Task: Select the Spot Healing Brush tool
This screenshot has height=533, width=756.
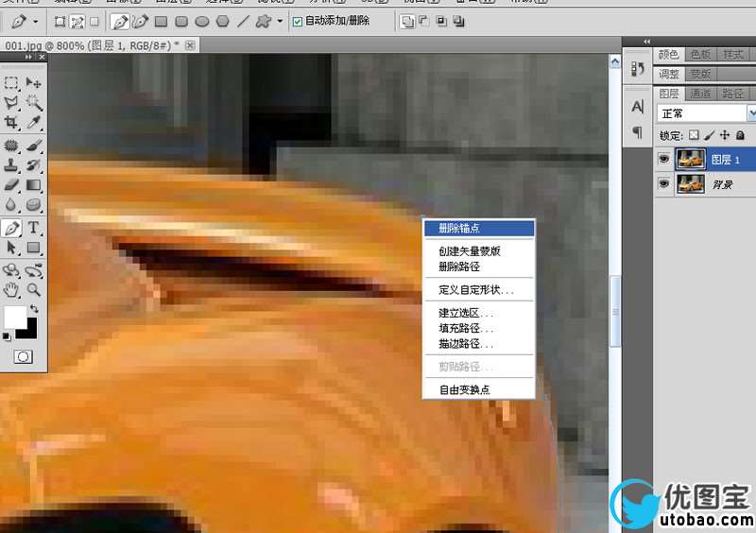Action: [11, 146]
